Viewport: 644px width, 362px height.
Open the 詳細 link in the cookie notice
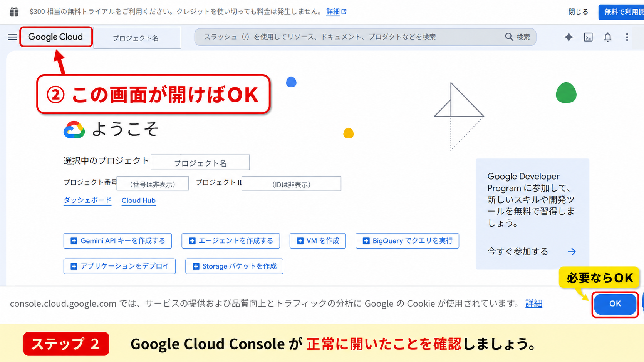coord(534,304)
